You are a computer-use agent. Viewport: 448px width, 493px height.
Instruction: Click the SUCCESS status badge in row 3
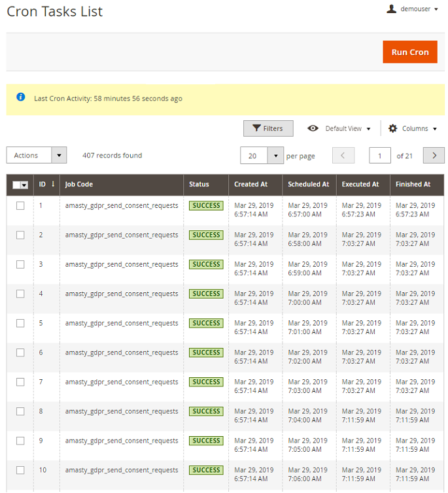coord(206,265)
